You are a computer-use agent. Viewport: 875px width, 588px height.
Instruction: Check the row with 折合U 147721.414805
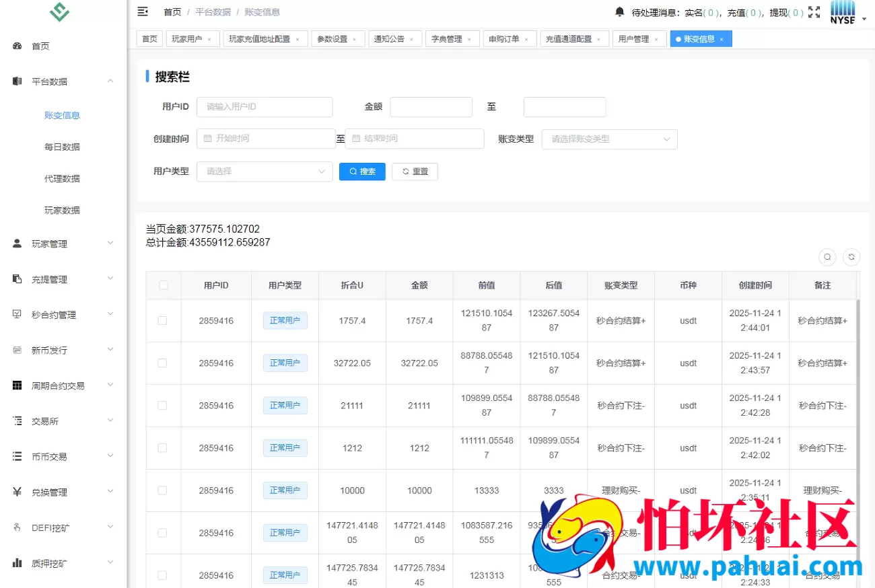pyautogui.click(x=162, y=533)
